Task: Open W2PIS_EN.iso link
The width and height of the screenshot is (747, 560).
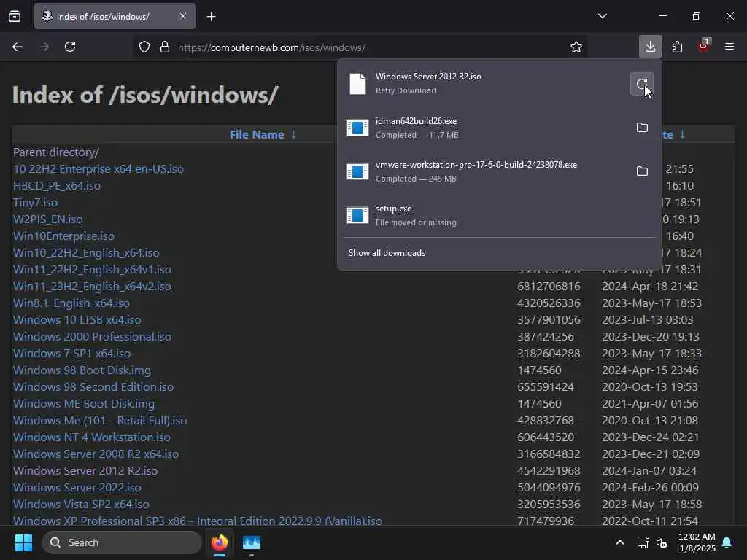Action: 47,219
